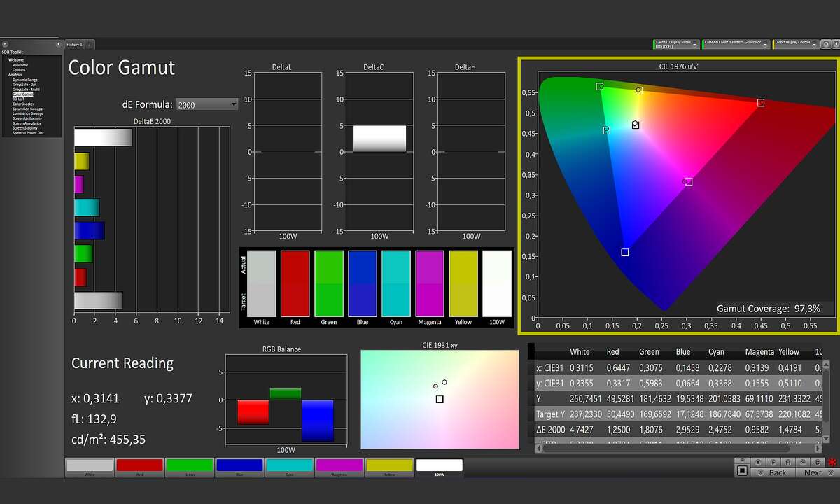Screen dimensions: 840x504
Task: Click the red asterisk icon
Action: [x=832, y=462]
